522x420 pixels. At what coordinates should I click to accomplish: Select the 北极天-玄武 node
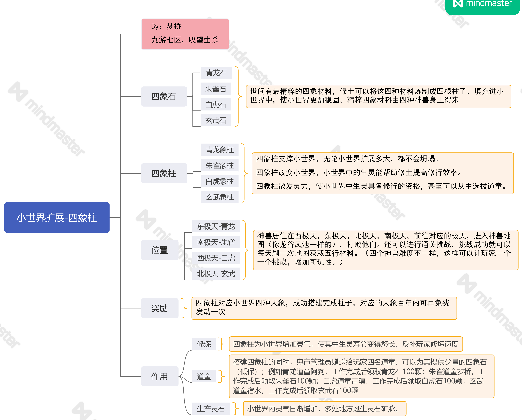(216, 274)
